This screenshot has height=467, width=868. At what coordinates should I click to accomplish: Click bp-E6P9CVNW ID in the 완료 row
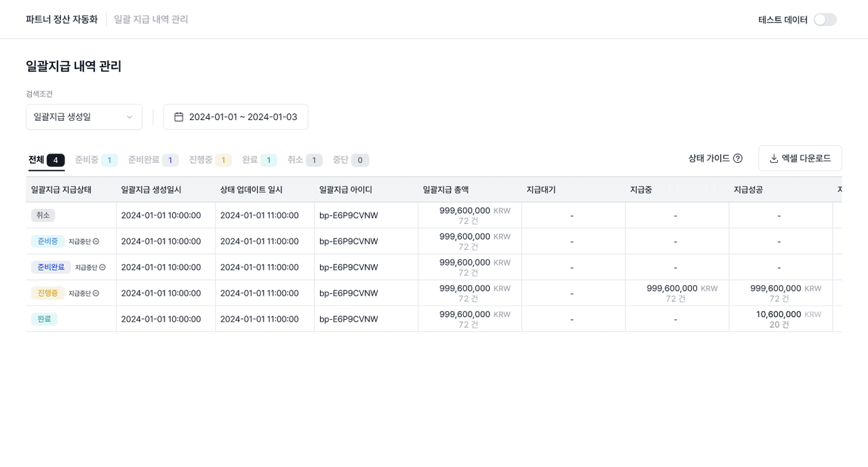[x=349, y=319]
